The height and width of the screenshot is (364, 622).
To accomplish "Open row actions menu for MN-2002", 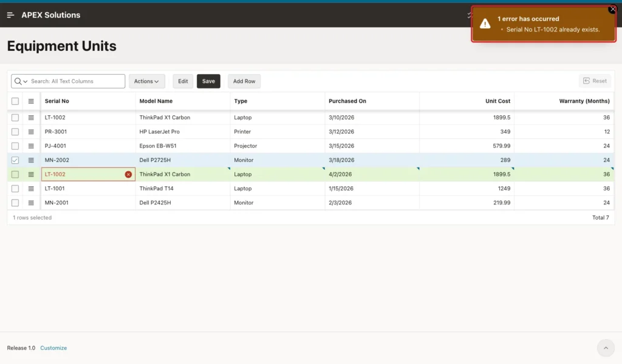I will 31,160.
